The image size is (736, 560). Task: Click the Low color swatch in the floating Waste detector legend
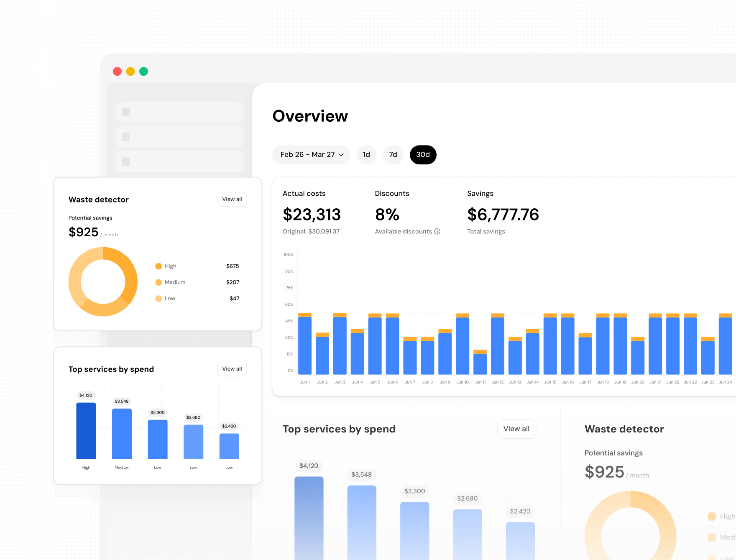click(x=158, y=299)
